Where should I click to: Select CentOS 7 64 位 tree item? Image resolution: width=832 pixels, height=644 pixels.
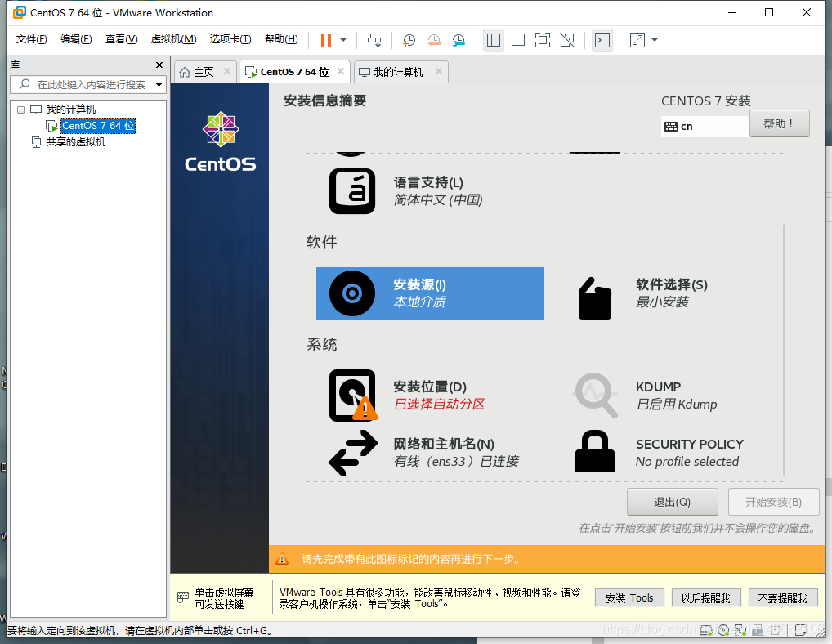pyautogui.click(x=98, y=126)
